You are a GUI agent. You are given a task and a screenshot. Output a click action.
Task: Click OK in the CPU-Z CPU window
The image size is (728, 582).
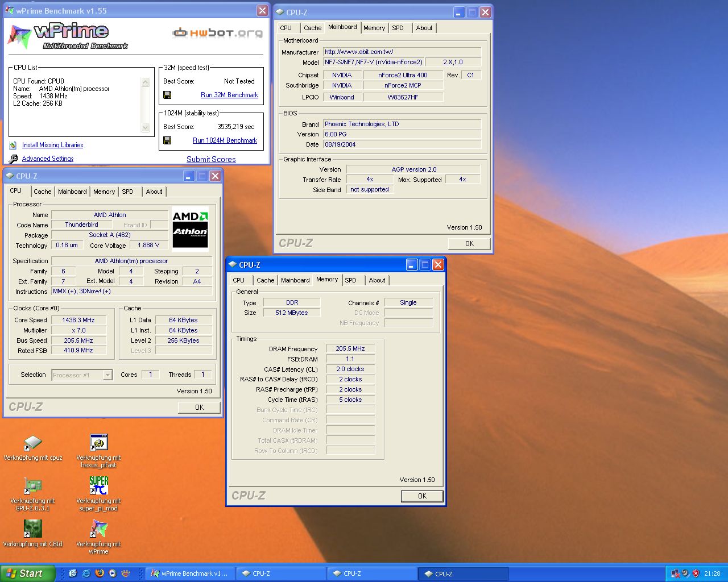(x=199, y=408)
